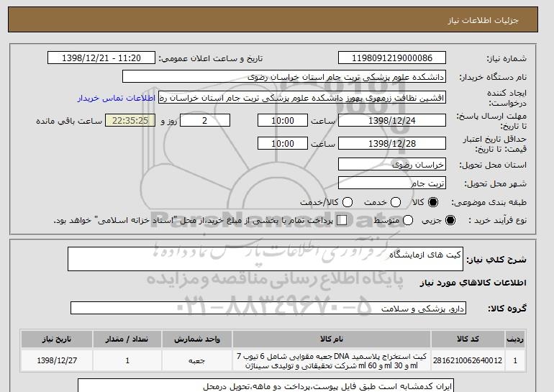Click the delivery province field خراسان رضوی

[x=392, y=165]
